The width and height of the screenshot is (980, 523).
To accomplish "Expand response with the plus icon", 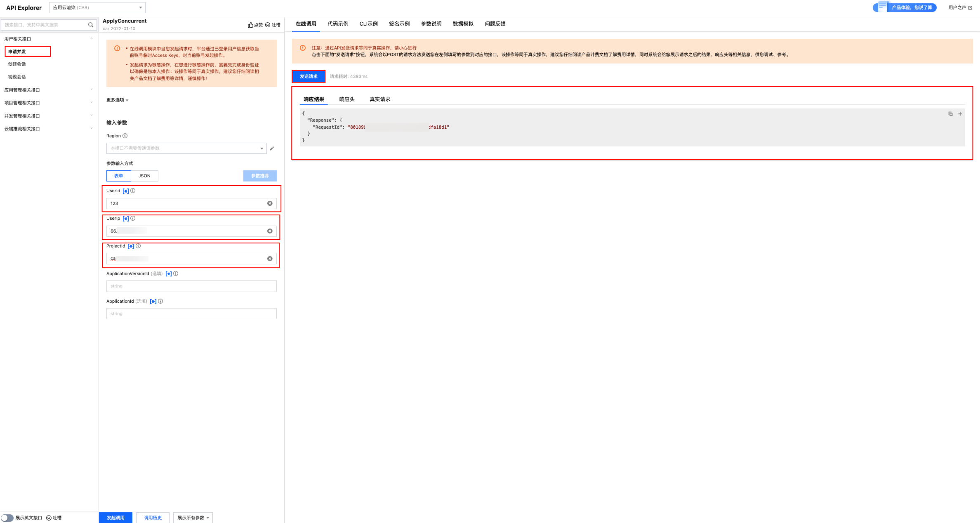I will tap(960, 114).
